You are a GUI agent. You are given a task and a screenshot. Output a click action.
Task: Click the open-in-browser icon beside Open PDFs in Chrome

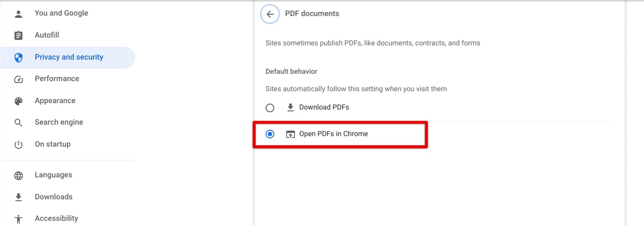pyautogui.click(x=290, y=134)
